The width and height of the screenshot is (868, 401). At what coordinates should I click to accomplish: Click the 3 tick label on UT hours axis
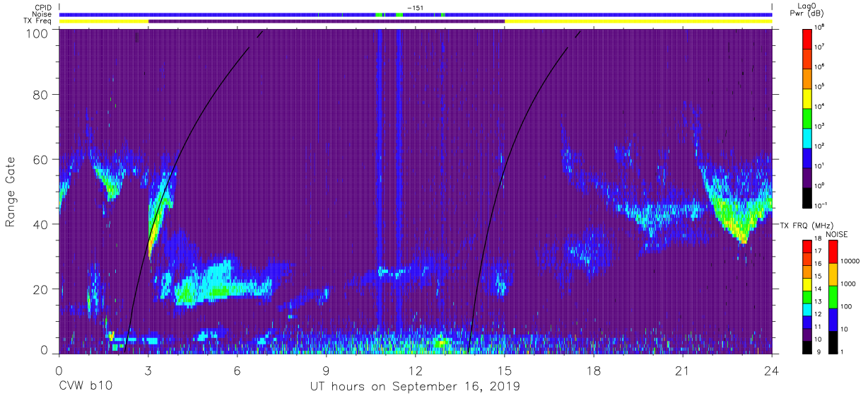click(148, 371)
